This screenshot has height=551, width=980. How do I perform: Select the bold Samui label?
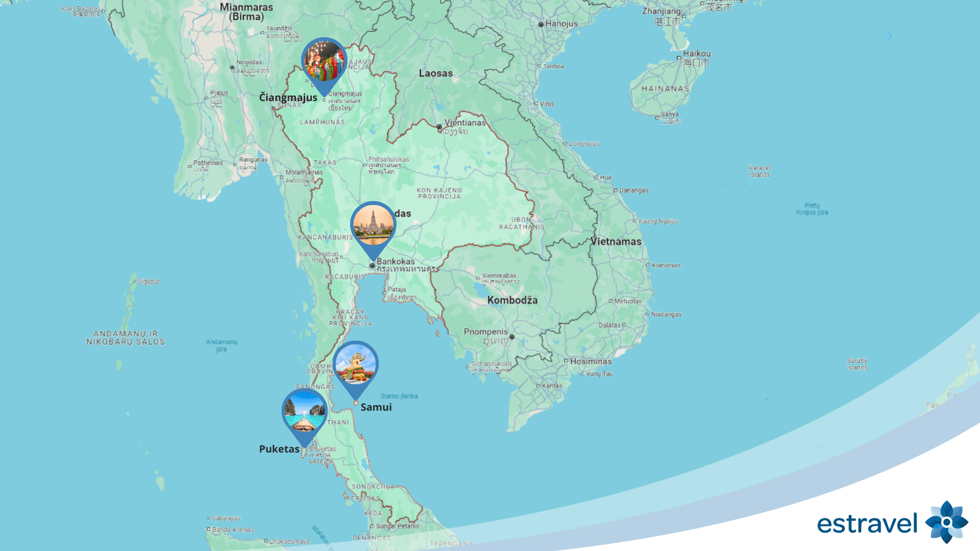click(376, 407)
